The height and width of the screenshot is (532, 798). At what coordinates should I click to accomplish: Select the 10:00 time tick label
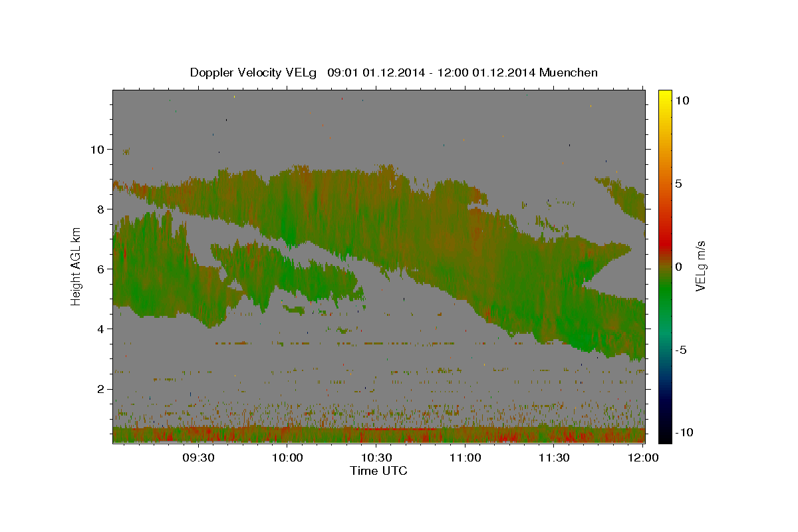click(287, 458)
